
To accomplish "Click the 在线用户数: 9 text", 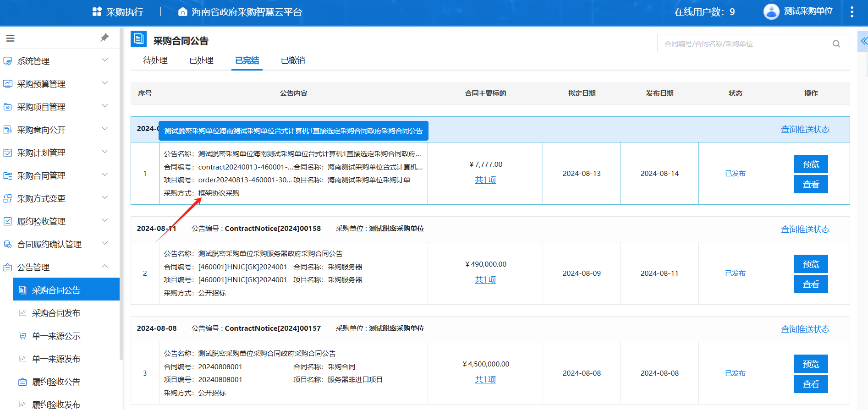I will [704, 12].
